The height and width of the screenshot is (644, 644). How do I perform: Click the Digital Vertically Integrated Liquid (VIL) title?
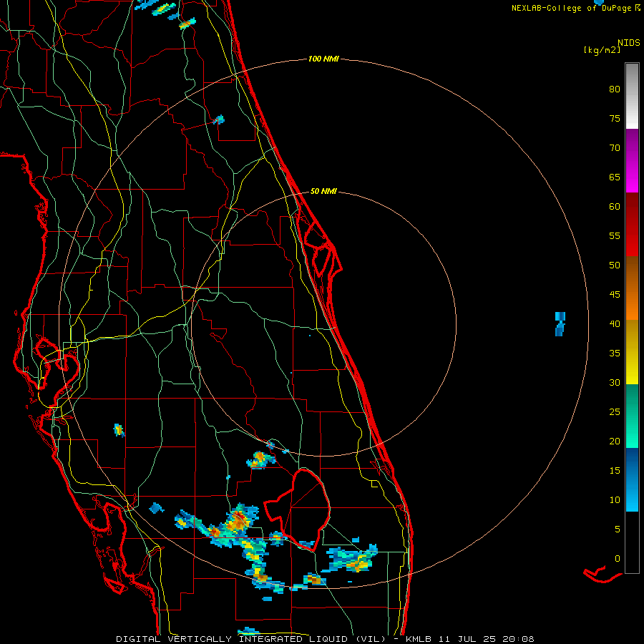251,639
